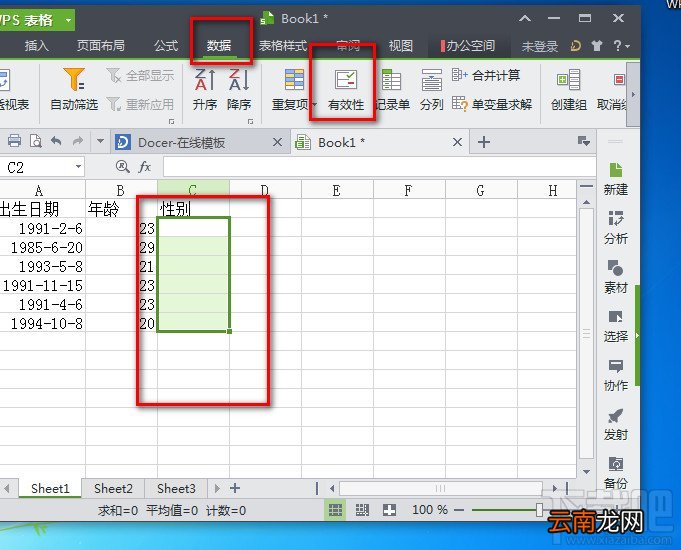This screenshot has width=681, height=550.
Task: Close the Docer-在线模板 tab
Action: point(277,142)
